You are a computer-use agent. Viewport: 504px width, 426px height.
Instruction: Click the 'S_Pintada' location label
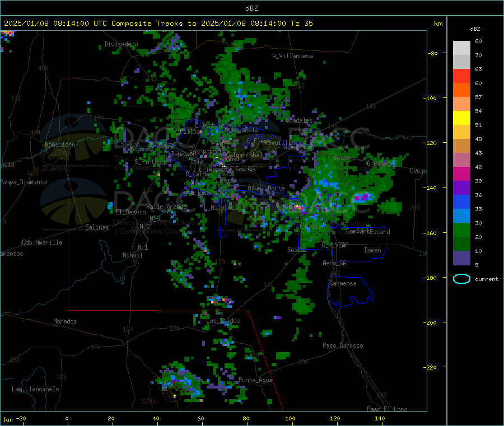pos(150,161)
